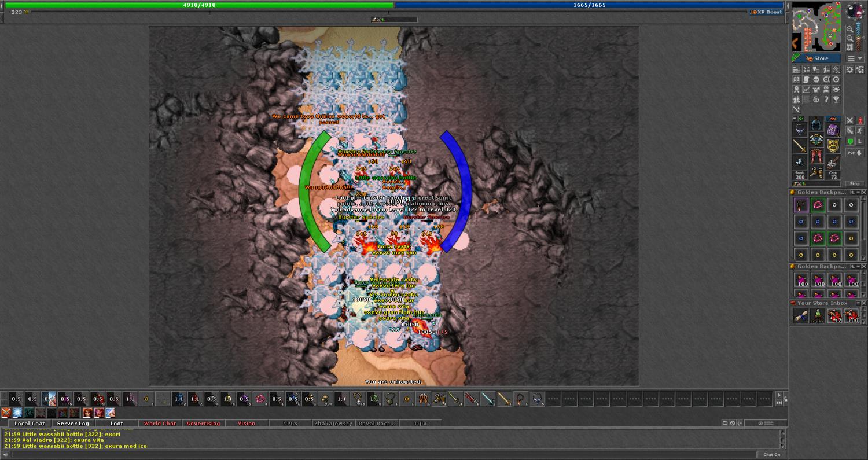This screenshot has width=868, height=460.
Task: Enable offensive crossed-swords fight mode
Action: point(849,120)
